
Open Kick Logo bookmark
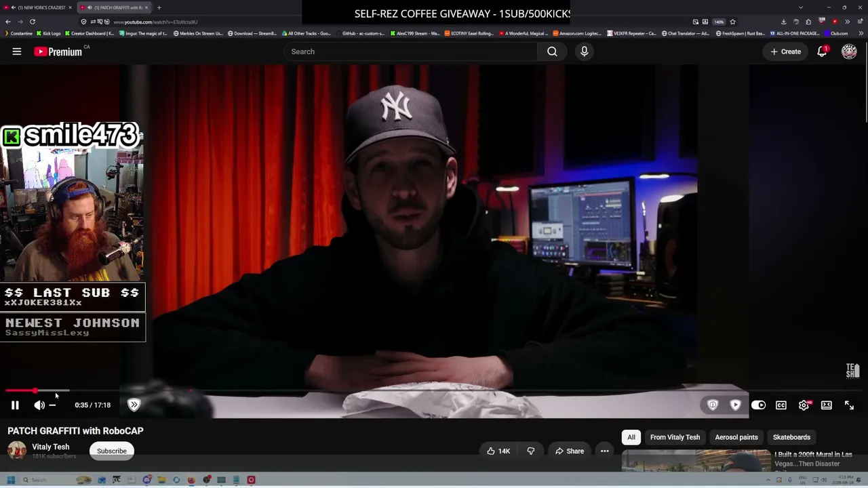click(x=49, y=33)
